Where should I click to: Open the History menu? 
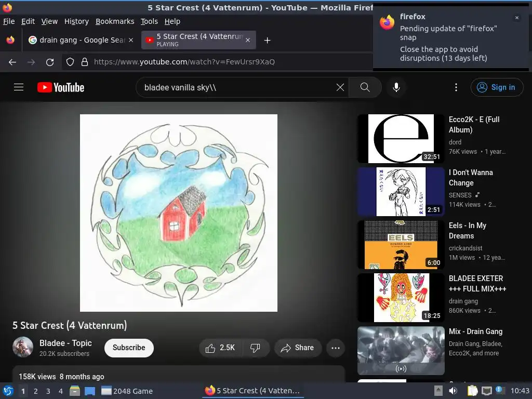(x=77, y=21)
